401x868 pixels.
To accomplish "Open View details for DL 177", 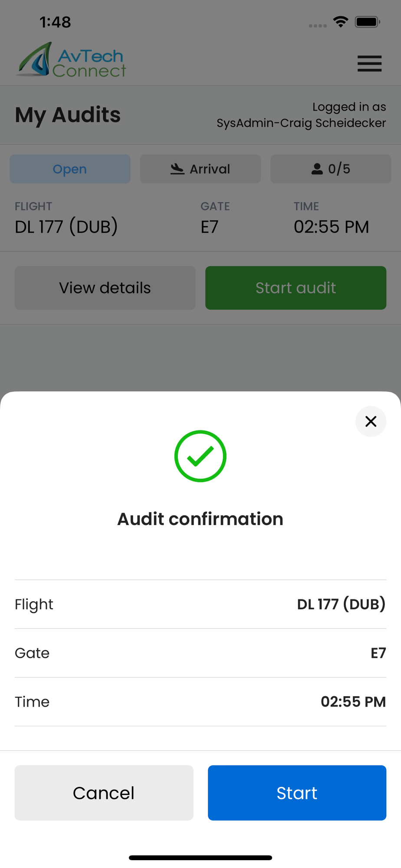I will 105,288.
